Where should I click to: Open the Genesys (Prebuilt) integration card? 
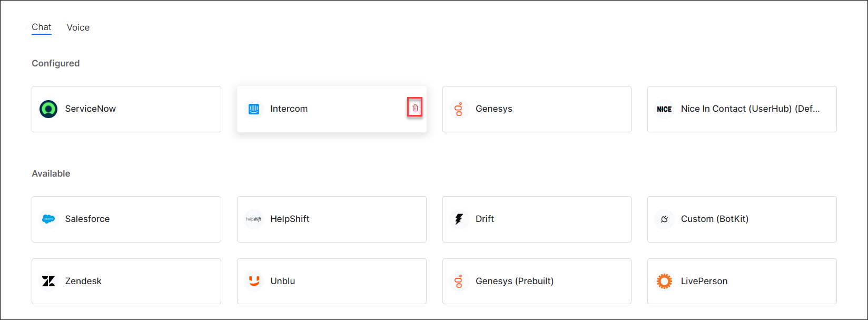(x=537, y=281)
